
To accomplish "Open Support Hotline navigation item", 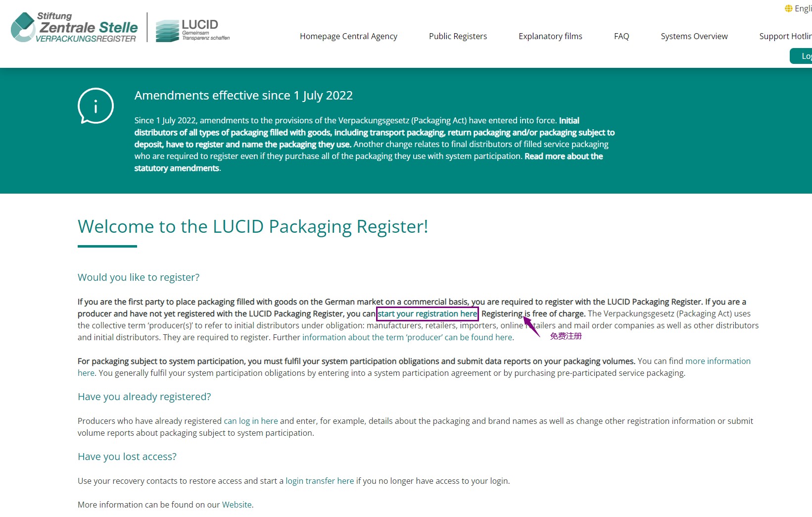I will click(785, 36).
